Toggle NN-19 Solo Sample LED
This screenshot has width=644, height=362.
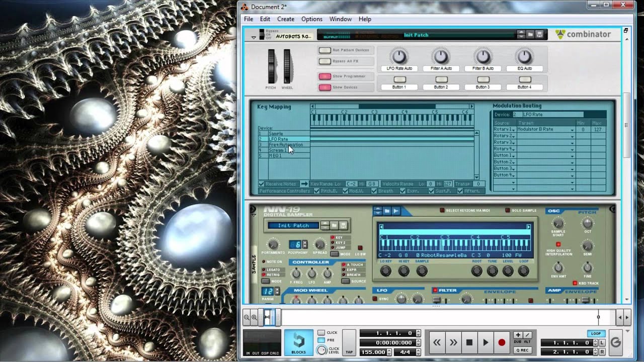[507, 210]
